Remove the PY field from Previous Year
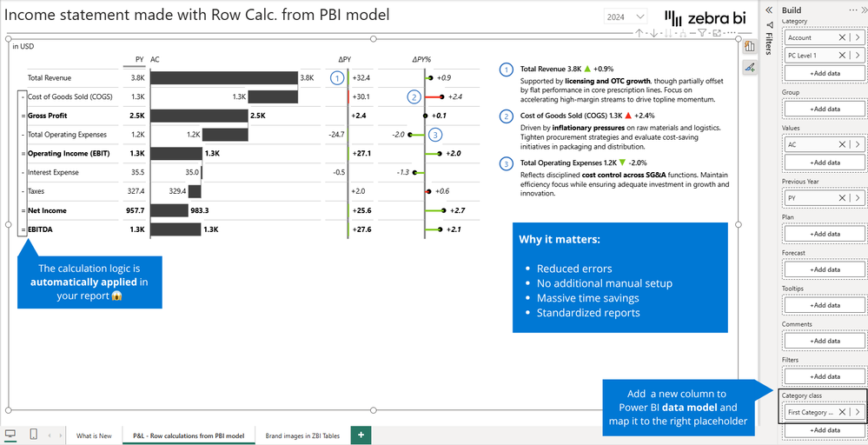The height and width of the screenshot is (445, 868). 842,198
